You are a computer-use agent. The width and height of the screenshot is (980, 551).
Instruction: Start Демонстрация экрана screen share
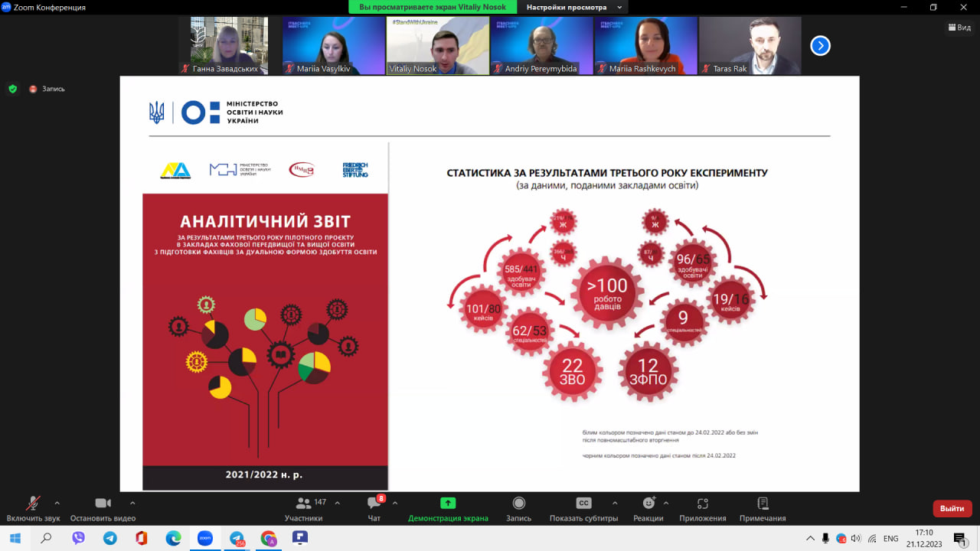(448, 509)
